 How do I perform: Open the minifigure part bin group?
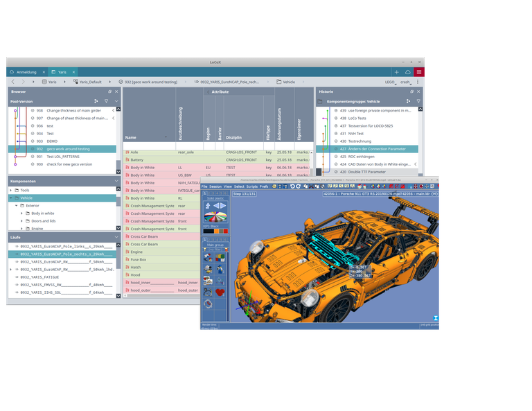point(220,270)
